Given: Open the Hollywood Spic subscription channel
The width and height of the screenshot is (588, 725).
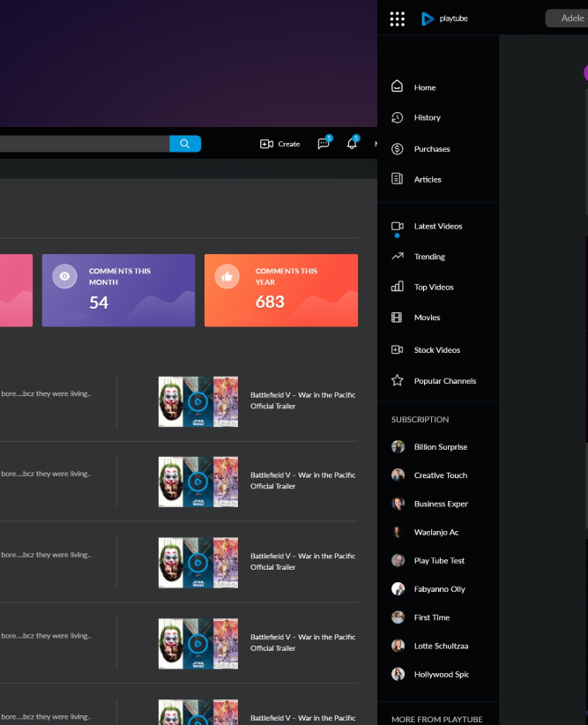Looking at the screenshot, I should pos(441,675).
